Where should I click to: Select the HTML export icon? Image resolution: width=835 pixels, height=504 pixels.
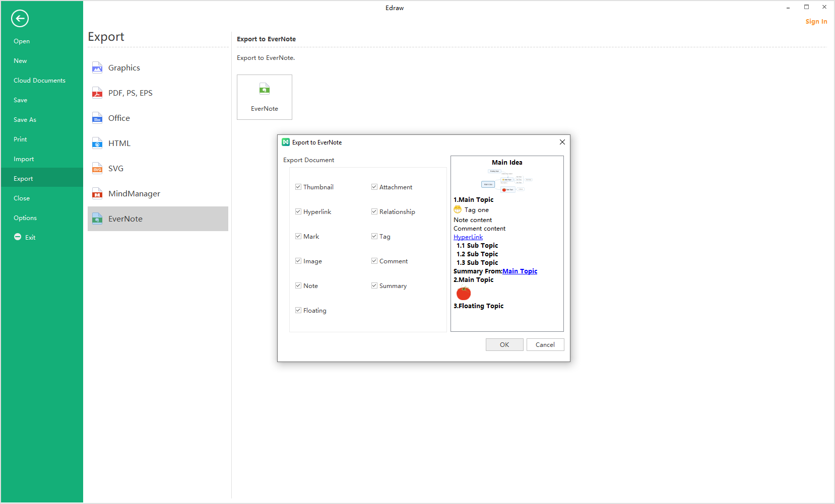coord(97,143)
